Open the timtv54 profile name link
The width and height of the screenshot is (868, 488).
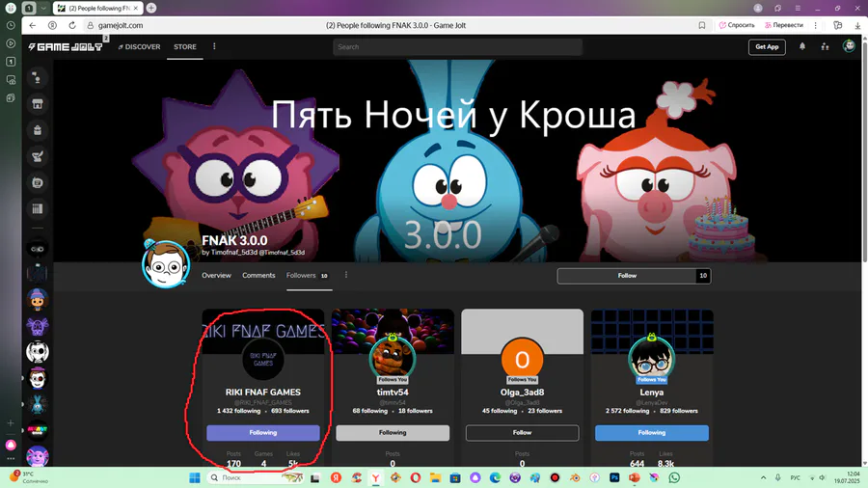(x=393, y=393)
